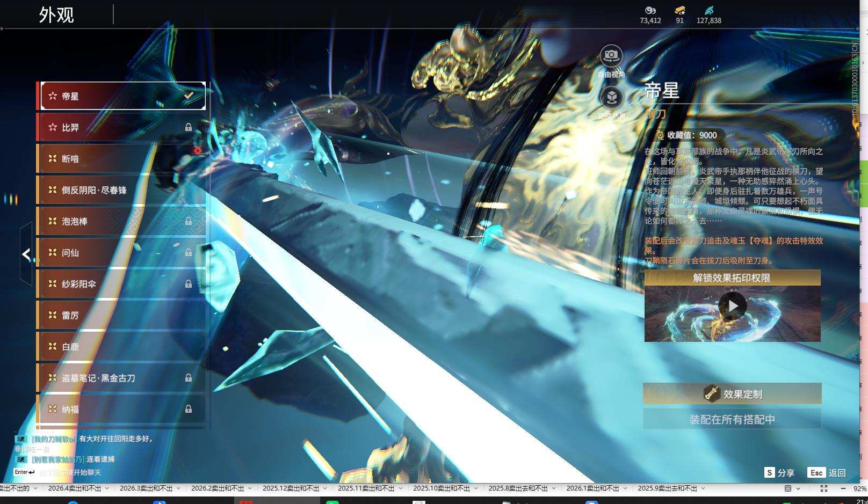868x504 pixels.
Task: Click 装配在所有搭配中 button
Action: [x=732, y=419]
